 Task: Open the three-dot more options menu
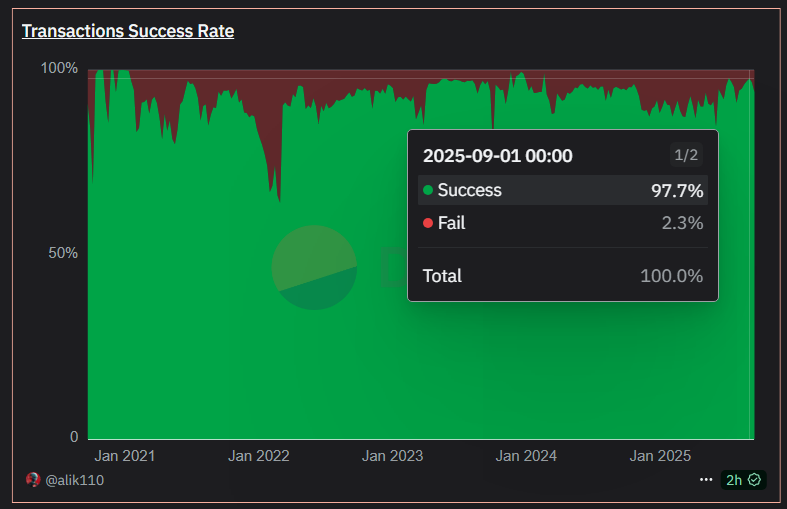click(x=706, y=480)
